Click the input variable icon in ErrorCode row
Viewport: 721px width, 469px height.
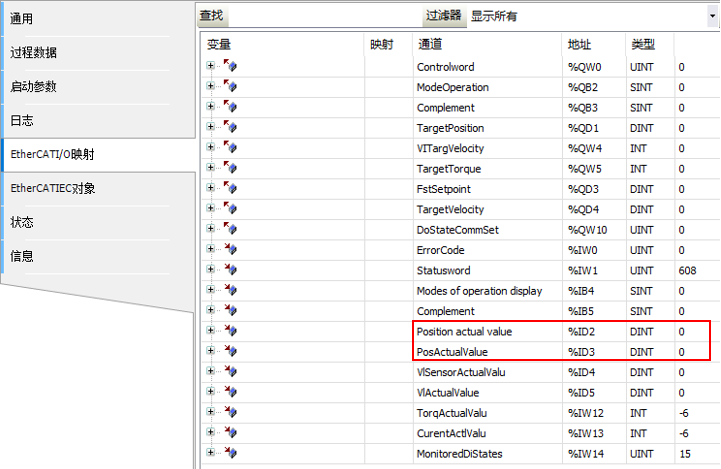point(230,249)
